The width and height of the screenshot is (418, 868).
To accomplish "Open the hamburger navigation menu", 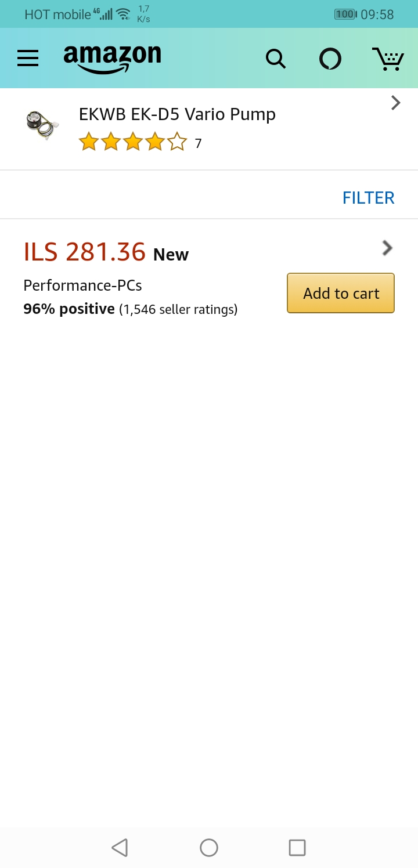I will 28,58.
